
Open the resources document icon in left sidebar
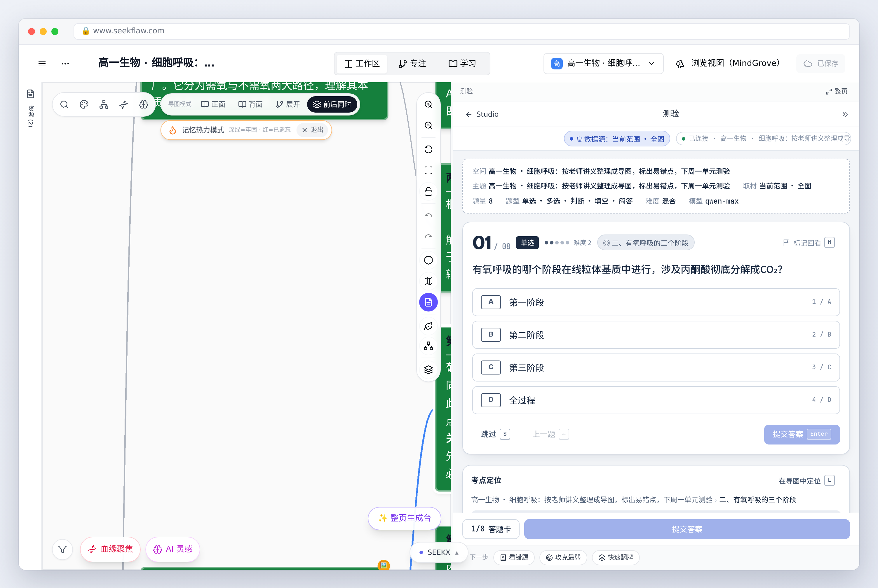[x=30, y=94]
